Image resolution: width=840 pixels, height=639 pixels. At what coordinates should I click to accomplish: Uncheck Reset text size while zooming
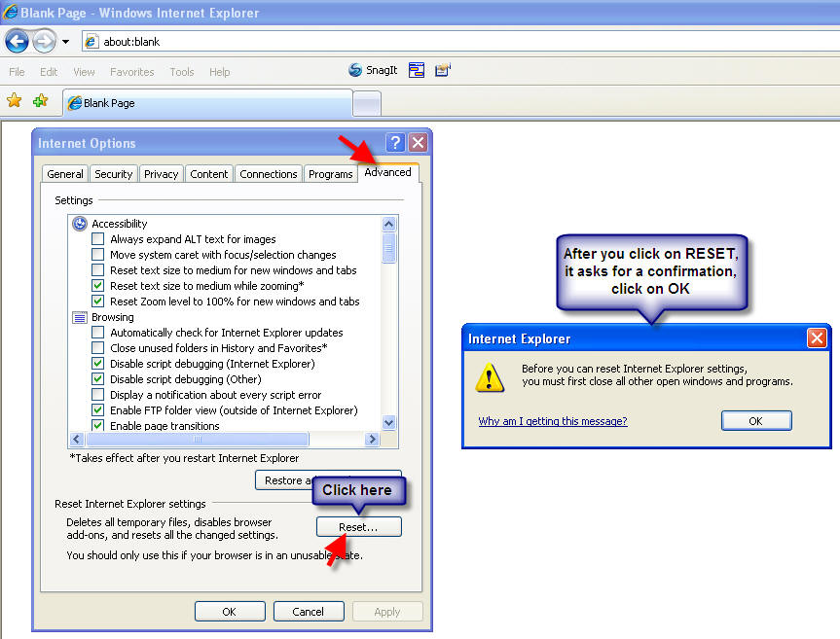coord(97,285)
